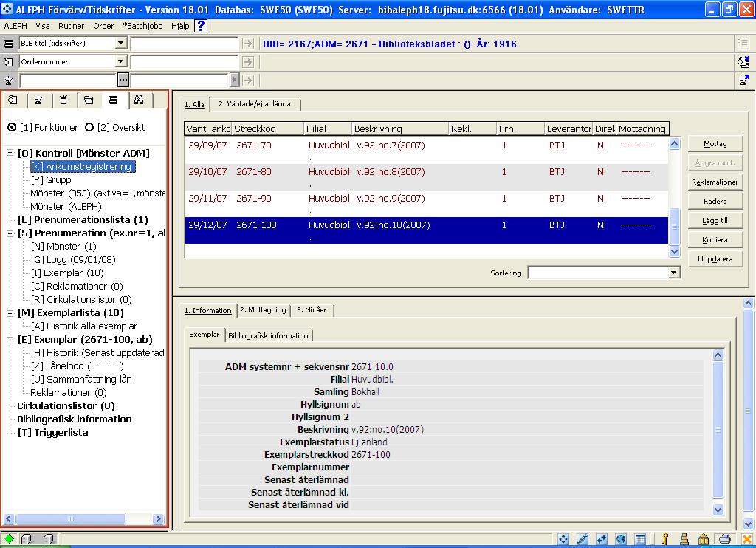Click the blue question mark help icon
The image size is (756, 548).
click(201, 26)
